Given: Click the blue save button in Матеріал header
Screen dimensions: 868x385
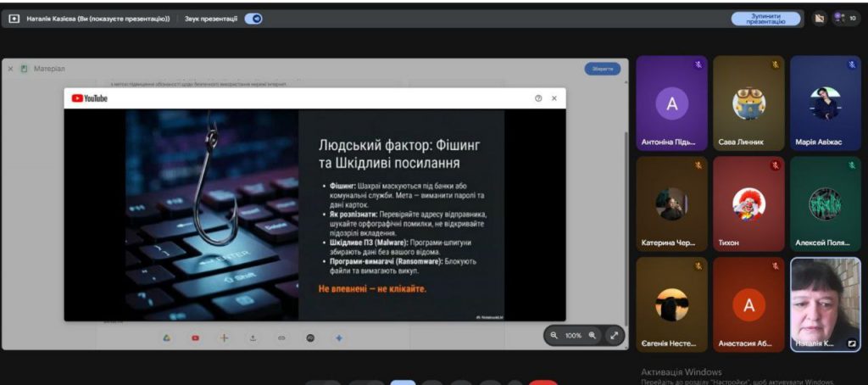Looking at the screenshot, I should click(602, 69).
